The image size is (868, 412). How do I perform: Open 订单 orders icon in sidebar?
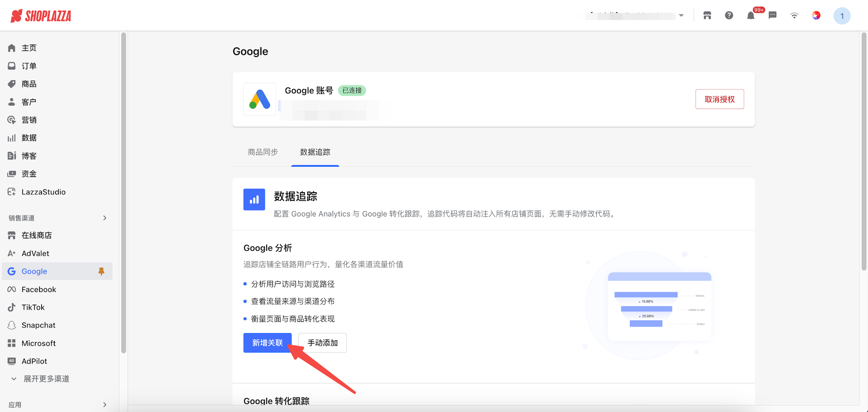point(12,66)
